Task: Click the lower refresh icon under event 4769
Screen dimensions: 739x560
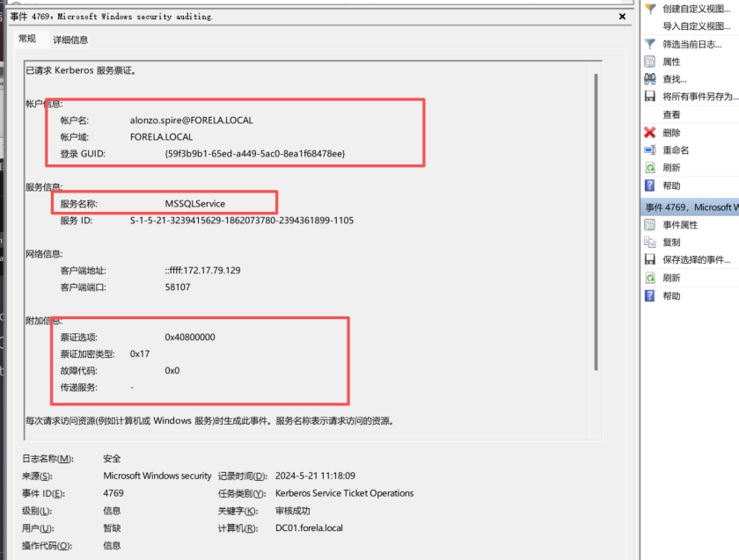Action: click(x=650, y=278)
